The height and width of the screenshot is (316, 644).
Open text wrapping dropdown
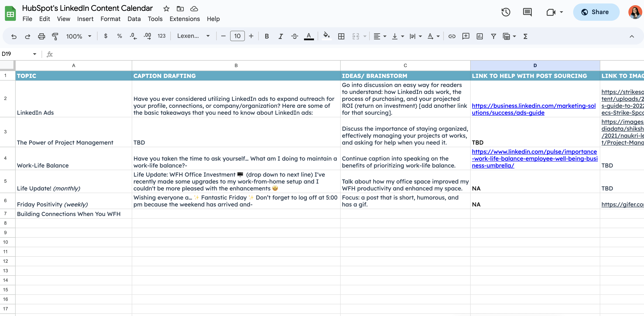(x=415, y=37)
